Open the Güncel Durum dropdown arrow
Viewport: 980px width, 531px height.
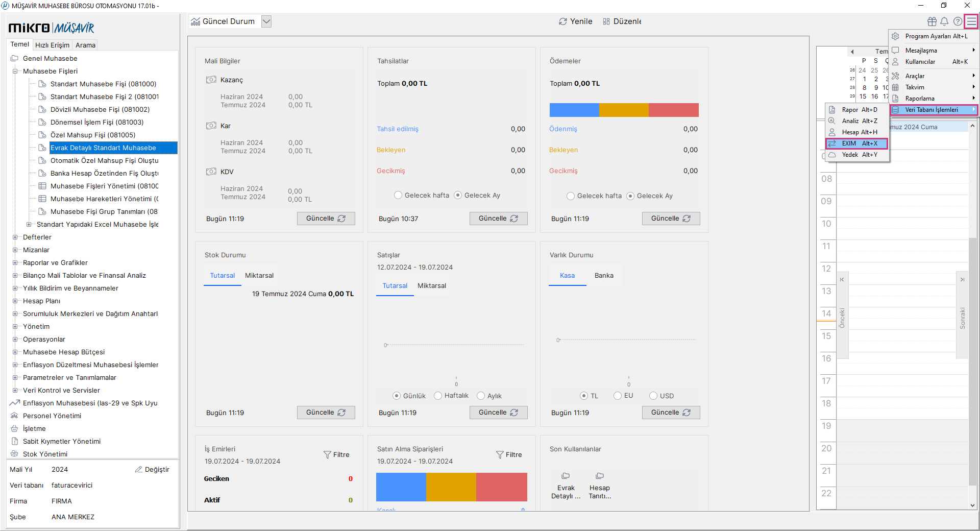[266, 21]
